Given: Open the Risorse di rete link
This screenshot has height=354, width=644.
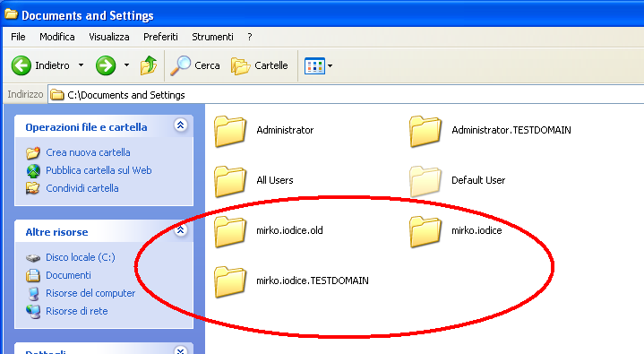Looking at the screenshot, I should pos(77,311).
